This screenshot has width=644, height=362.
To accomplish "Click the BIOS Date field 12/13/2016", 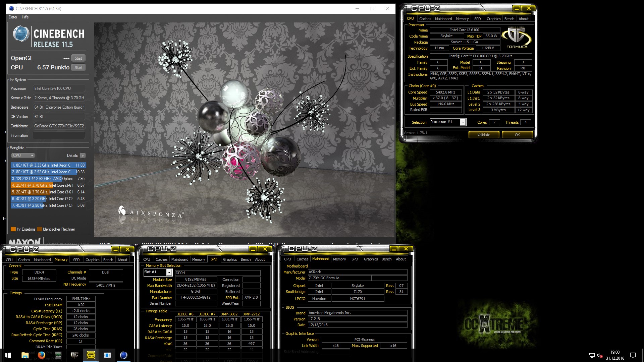I will click(x=358, y=325).
